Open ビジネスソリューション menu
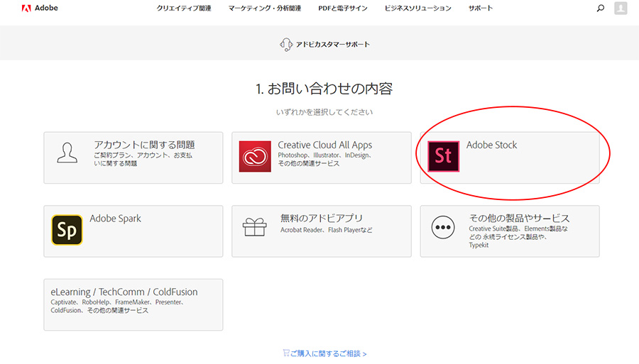The height and width of the screenshot is (364, 639). pos(417,8)
